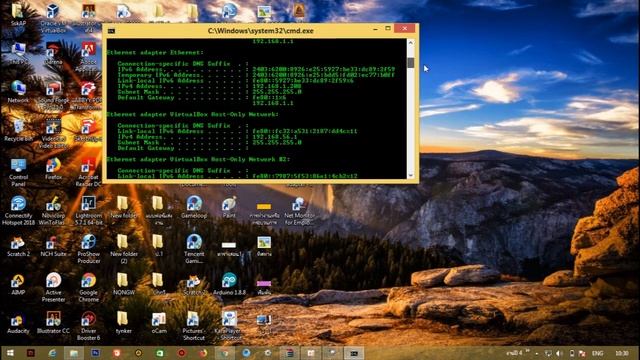Viewport: 640px width, 360px height.
Task: Maximize the cmd.exe window
Action: pyautogui.click(x=388, y=29)
